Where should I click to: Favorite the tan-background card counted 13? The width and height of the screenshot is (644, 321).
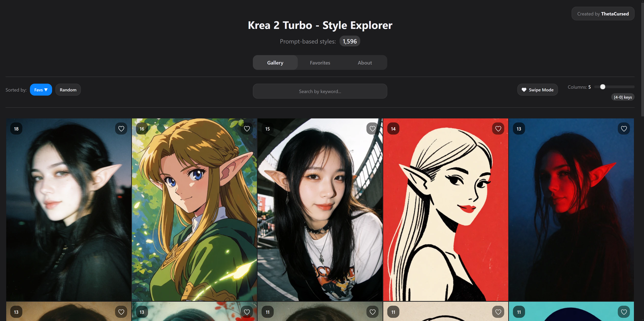[121, 312]
